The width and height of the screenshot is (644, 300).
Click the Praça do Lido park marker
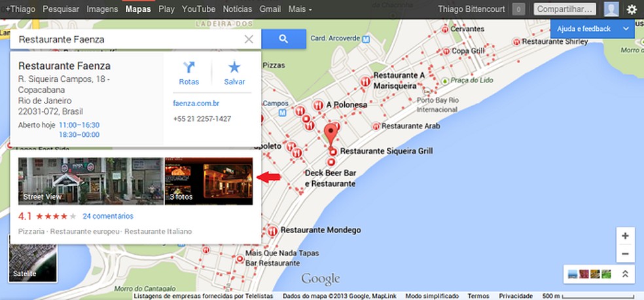coord(445,81)
